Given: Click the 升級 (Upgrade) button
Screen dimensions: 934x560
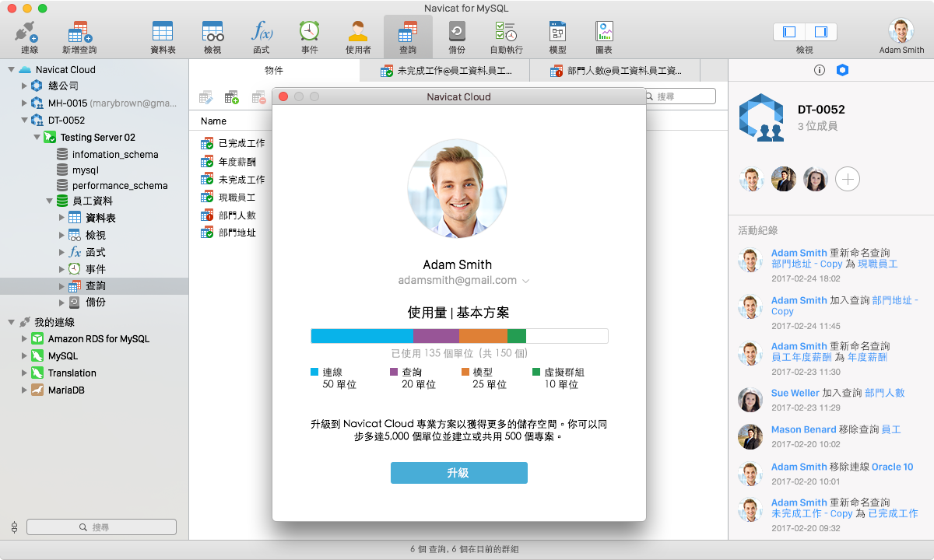Looking at the screenshot, I should (x=458, y=472).
